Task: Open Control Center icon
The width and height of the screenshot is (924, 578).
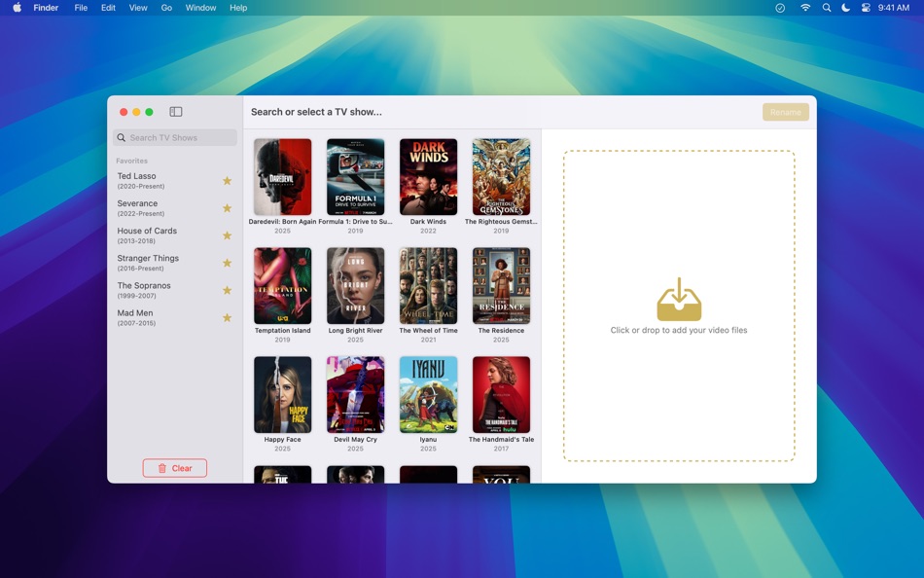Action: click(866, 8)
